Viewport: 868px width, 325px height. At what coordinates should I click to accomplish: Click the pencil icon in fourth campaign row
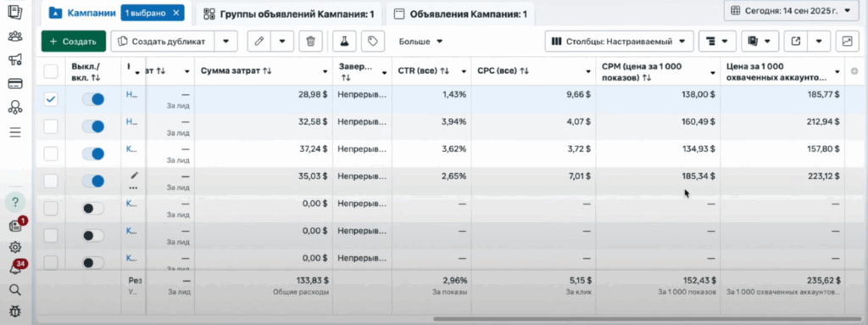click(134, 176)
